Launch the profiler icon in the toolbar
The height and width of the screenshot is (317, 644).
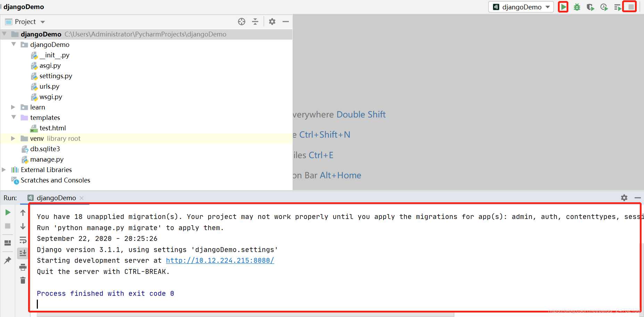[x=604, y=7]
